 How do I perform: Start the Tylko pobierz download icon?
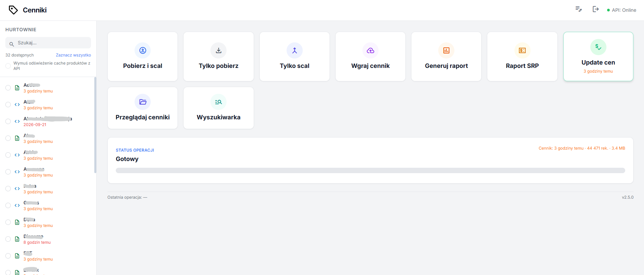pyautogui.click(x=218, y=50)
